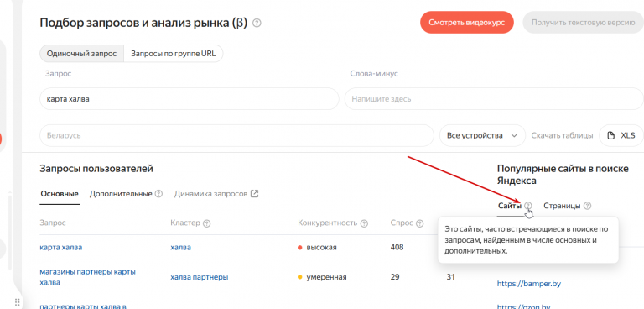Open the карта халва query link

60,247
